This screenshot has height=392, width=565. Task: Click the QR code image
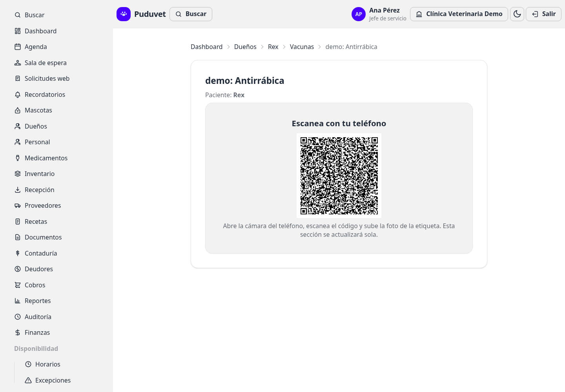tap(339, 176)
